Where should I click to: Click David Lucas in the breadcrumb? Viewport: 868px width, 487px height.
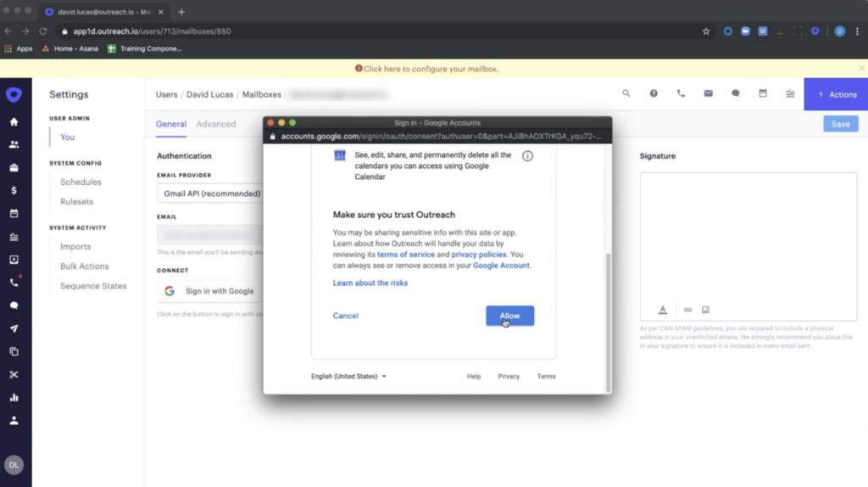click(x=210, y=94)
